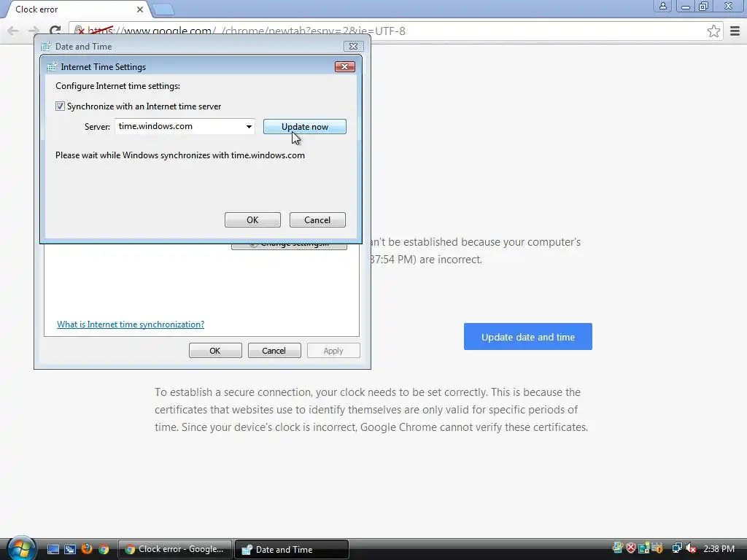Click the muted volume tray icon
Image resolution: width=747 pixels, height=560 pixels.
690,548
